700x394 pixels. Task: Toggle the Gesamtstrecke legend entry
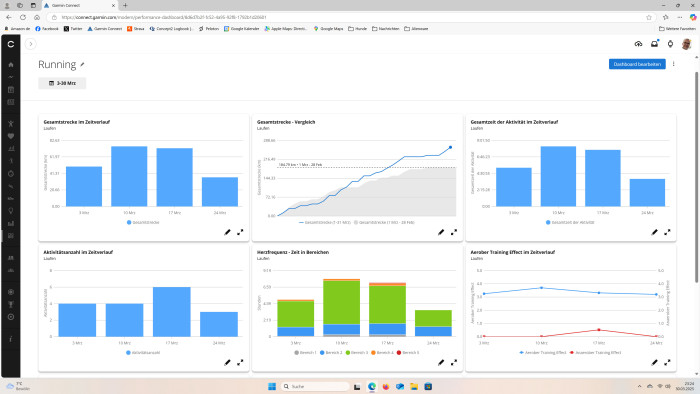pyautogui.click(x=143, y=222)
